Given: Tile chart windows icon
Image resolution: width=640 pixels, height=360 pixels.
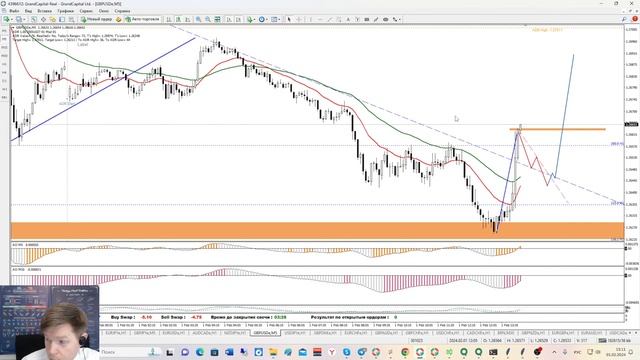Looking at the screenshot, I should coord(218,19).
